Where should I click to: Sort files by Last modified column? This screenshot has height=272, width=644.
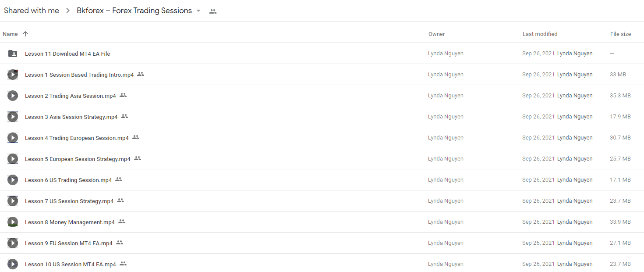pos(540,34)
